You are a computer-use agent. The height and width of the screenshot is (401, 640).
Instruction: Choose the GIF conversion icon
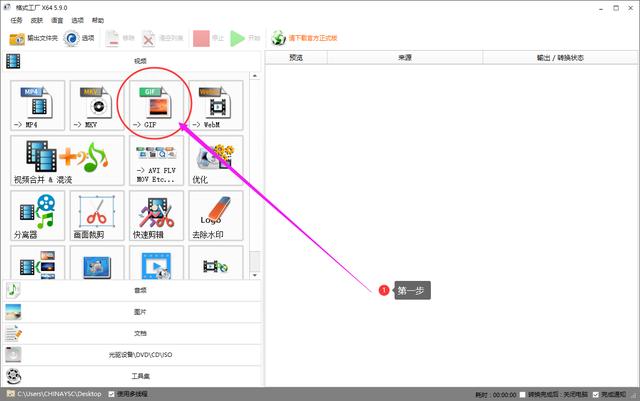156,105
